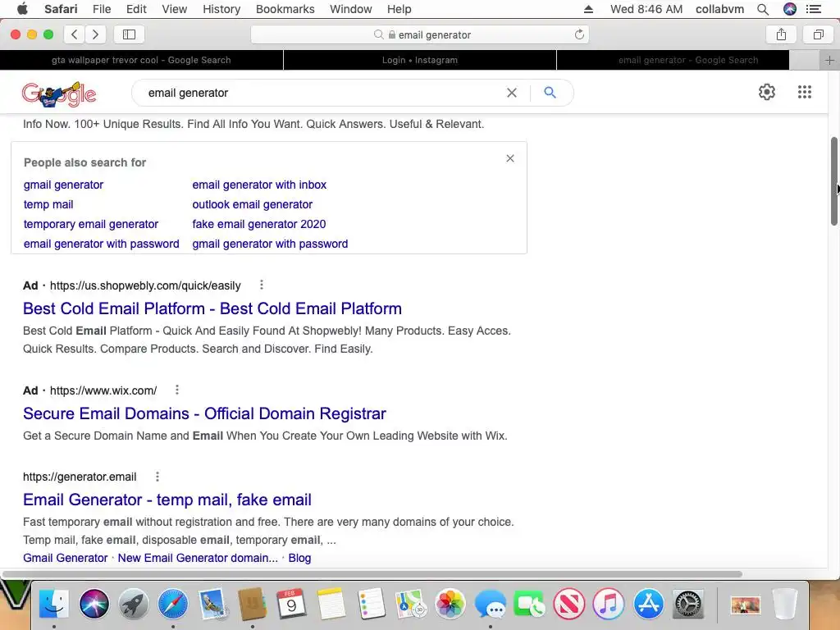Open the History menu
This screenshot has width=840, height=630.
pos(221,9)
